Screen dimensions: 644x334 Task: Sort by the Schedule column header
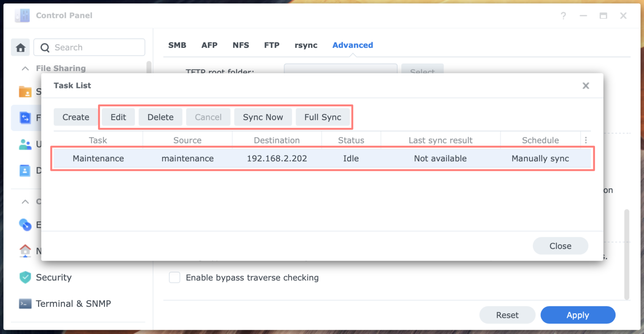point(540,140)
